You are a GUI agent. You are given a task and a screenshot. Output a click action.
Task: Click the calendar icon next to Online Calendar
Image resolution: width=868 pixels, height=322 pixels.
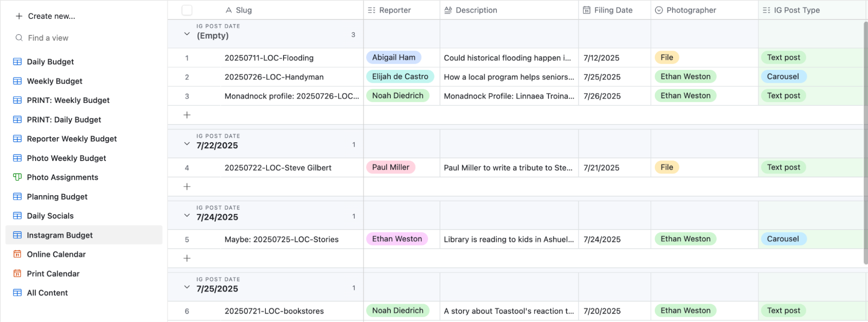[17, 254]
